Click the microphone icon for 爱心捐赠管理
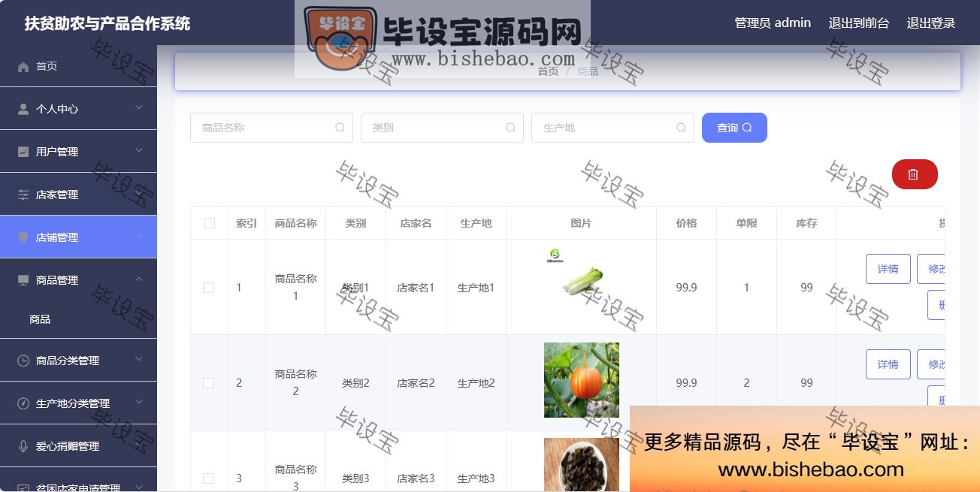This screenshot has width=980, height=492. point(23,446)
